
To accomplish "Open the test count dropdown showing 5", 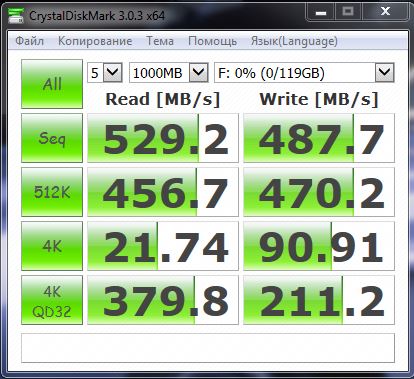I will (105, 72).
